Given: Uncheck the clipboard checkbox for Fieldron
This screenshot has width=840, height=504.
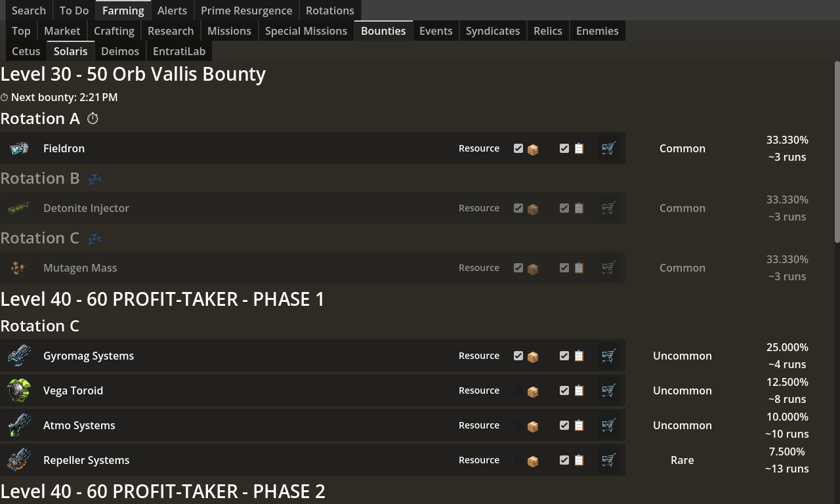Looking at the screenshot, I should coord(564,148).
